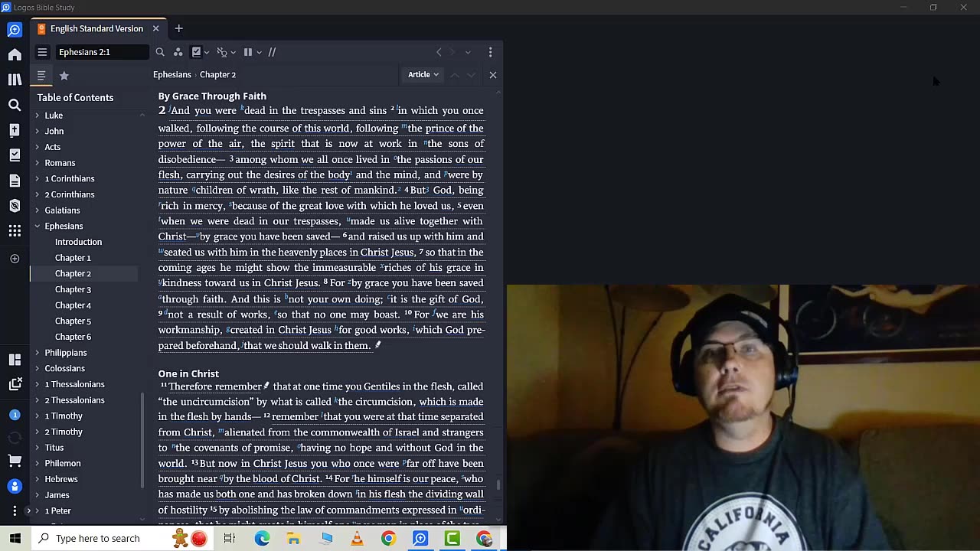Open the Ephesians Introduction entry
This screenshot has height=551, width=980.
(78, 242)
